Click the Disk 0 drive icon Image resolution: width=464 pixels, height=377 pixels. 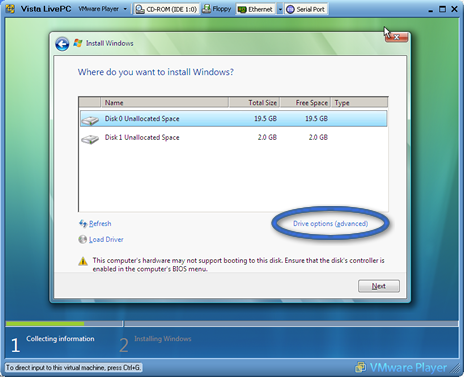(x=90, y=120)
